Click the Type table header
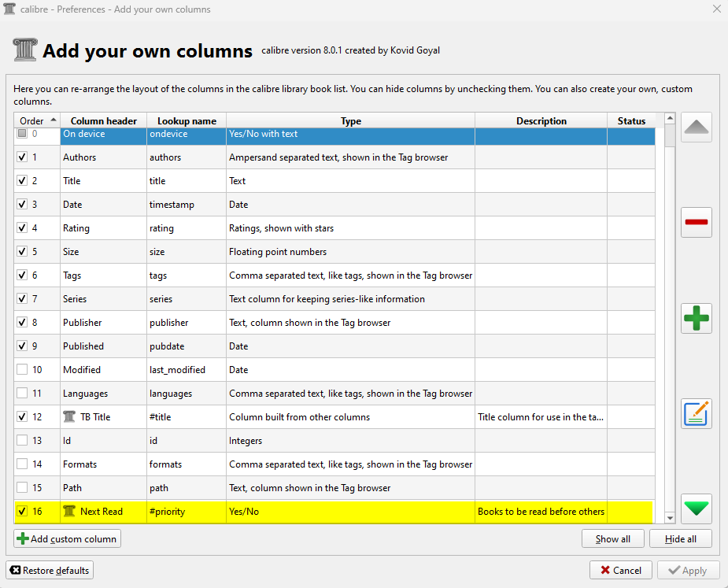 click(x=350, y=120)
